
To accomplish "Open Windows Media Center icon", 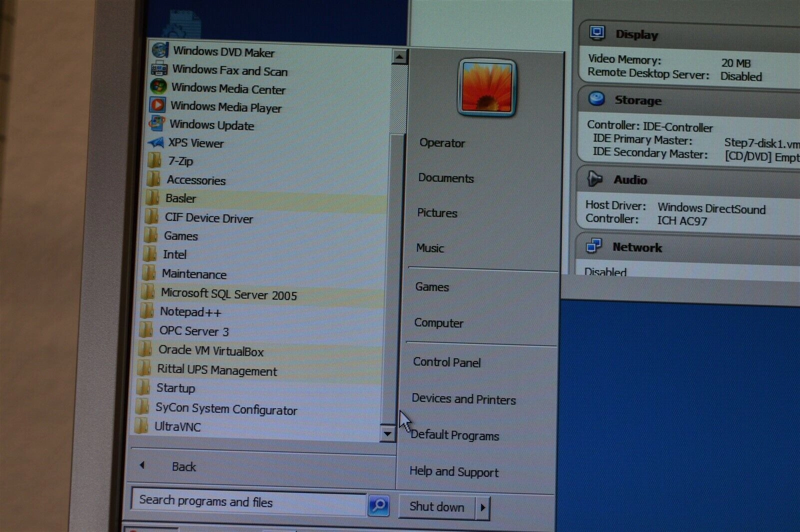I will point(158,86).
